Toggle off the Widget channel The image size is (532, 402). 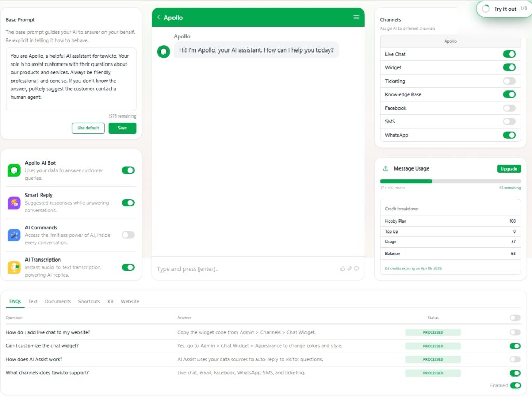point(509,67)
